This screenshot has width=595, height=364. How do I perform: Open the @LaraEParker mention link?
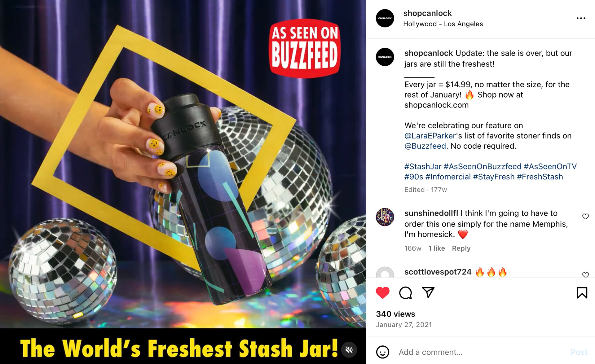[430, 136]
